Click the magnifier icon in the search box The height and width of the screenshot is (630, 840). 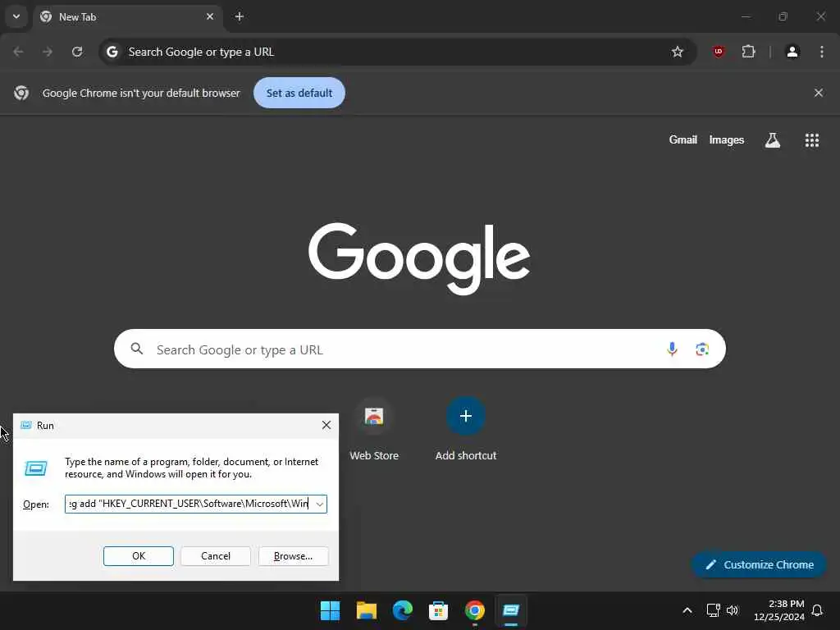(137, 349)
